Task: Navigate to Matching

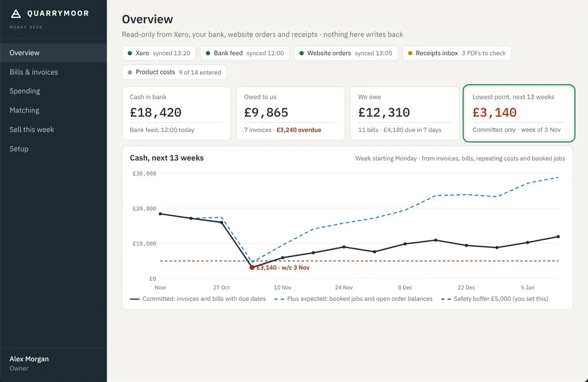Action: [53, 110]
